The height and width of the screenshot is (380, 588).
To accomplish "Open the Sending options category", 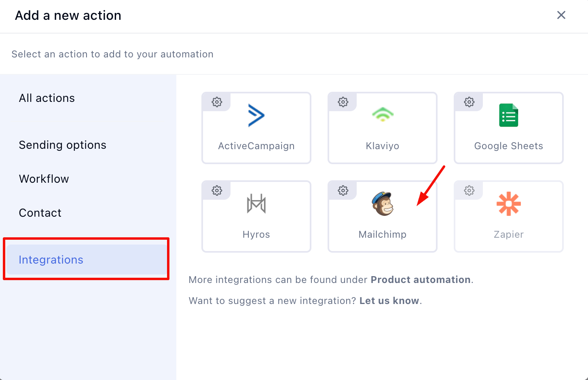I will click(x=63, y=145).
